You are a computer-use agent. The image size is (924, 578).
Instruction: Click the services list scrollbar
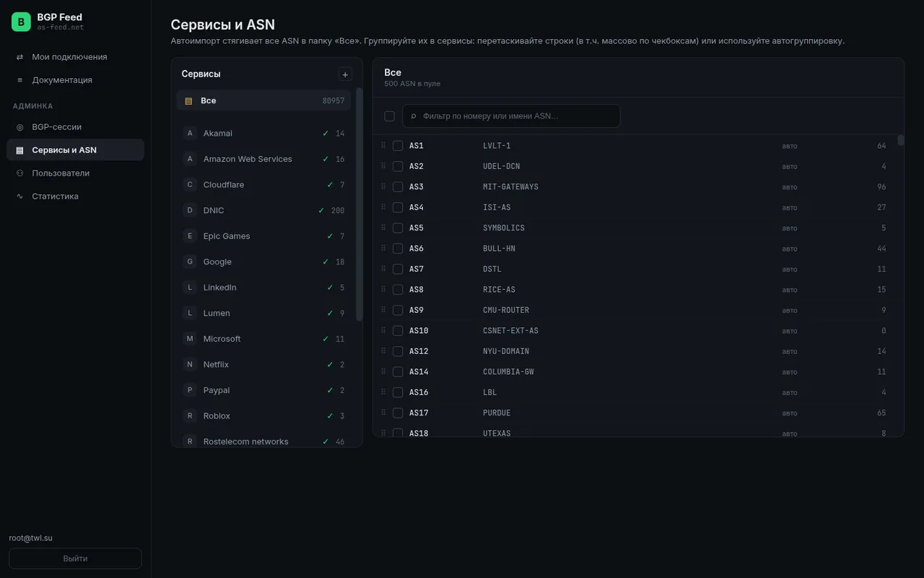tap(359, 205)
